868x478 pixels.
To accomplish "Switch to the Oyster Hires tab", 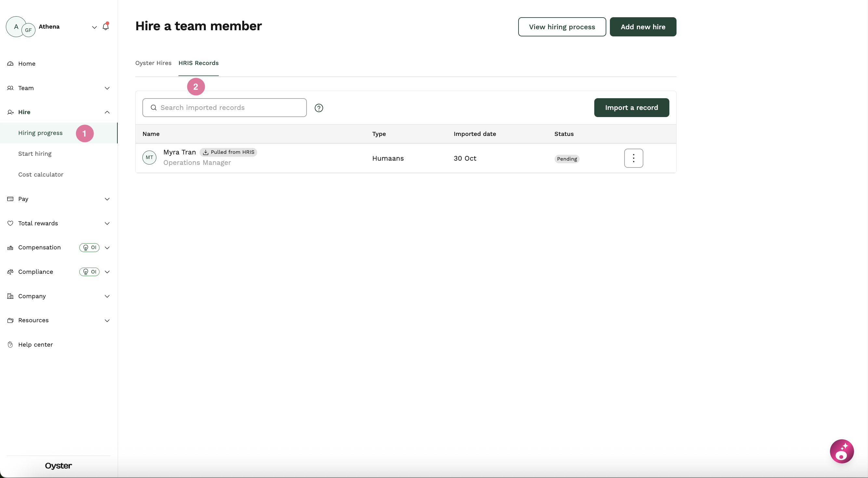I will (x=153, y=63).
